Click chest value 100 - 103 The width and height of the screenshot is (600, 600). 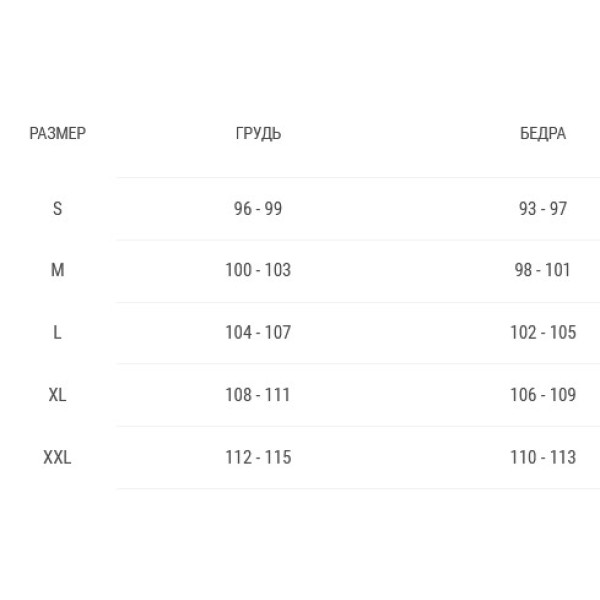(258, 270)
